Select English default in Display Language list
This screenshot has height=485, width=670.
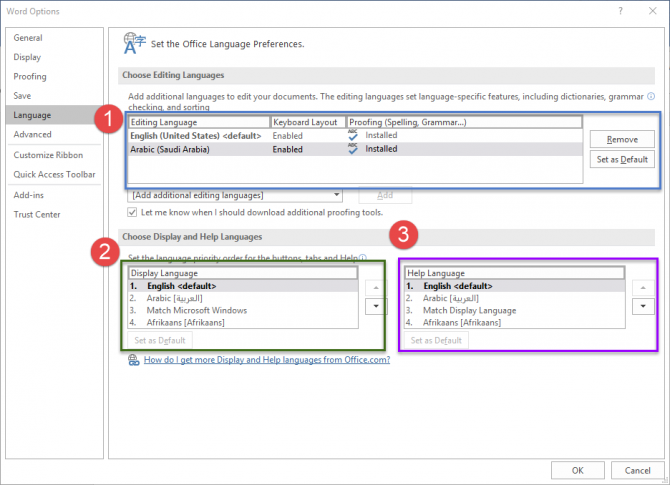pos(243,286)
